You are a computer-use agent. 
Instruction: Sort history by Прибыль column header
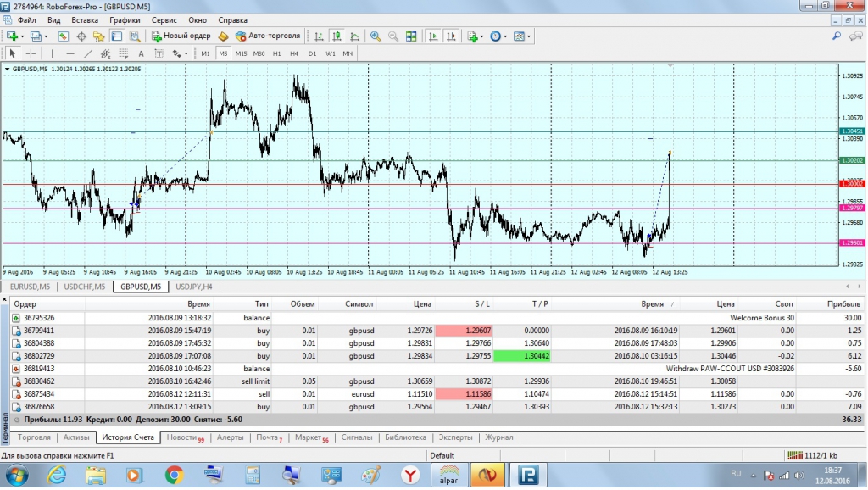tap(846, 303)
